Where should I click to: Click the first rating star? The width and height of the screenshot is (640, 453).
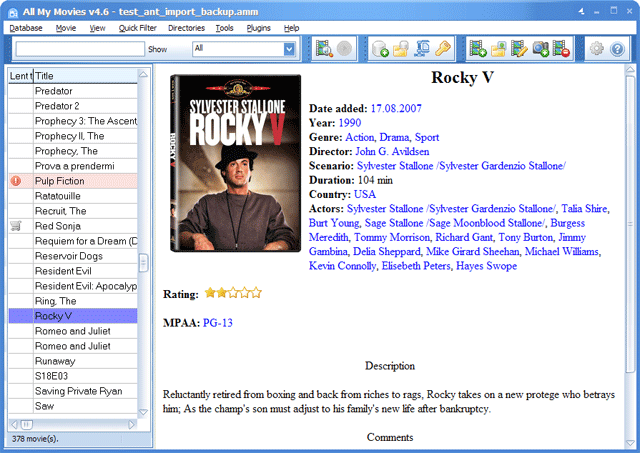coord(210,293)
